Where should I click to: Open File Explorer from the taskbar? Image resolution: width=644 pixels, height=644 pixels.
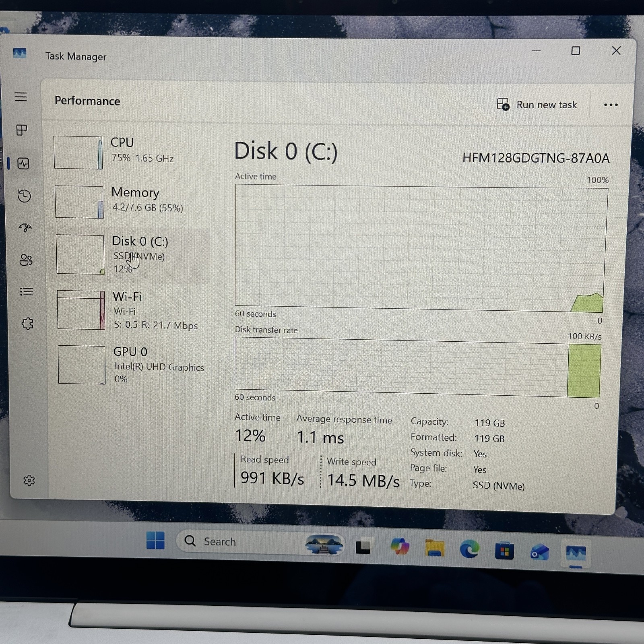435,548
